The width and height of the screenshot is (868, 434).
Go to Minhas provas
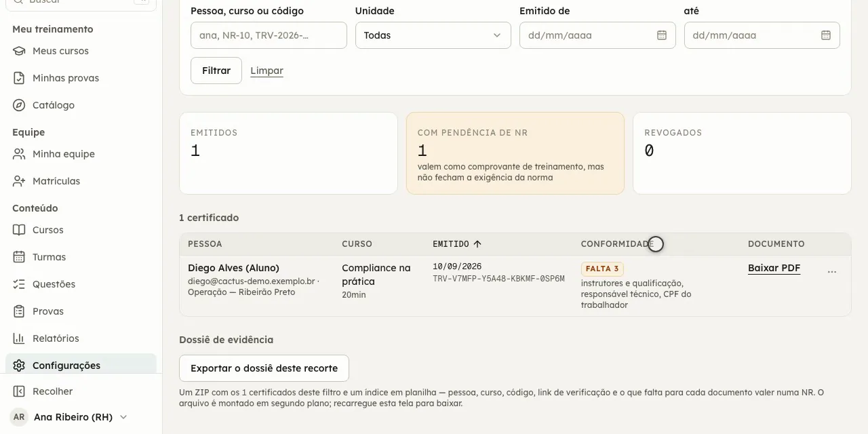(x=81, y=78)
